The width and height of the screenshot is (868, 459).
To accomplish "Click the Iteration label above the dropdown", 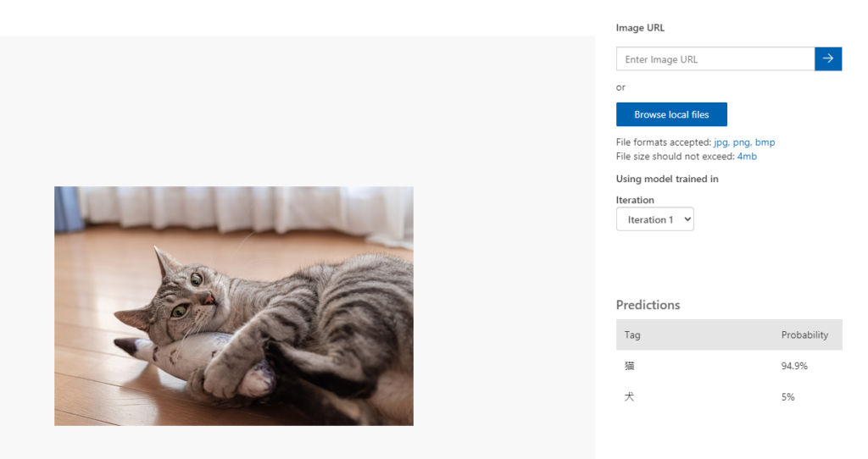I will pos(635,200).
